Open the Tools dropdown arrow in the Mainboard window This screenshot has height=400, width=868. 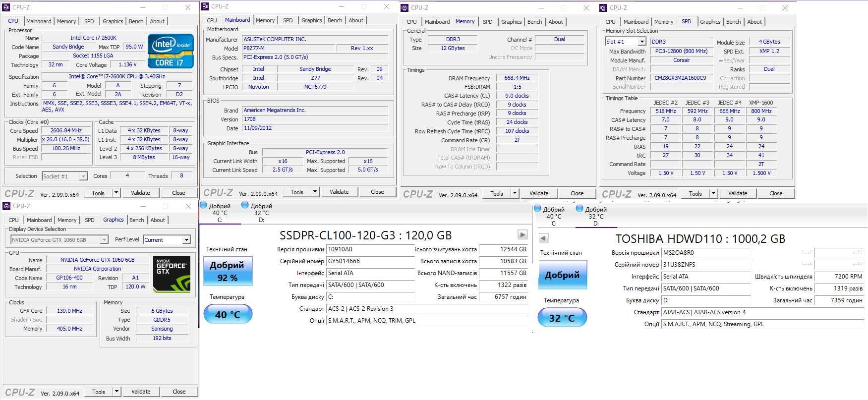point(315,192)
